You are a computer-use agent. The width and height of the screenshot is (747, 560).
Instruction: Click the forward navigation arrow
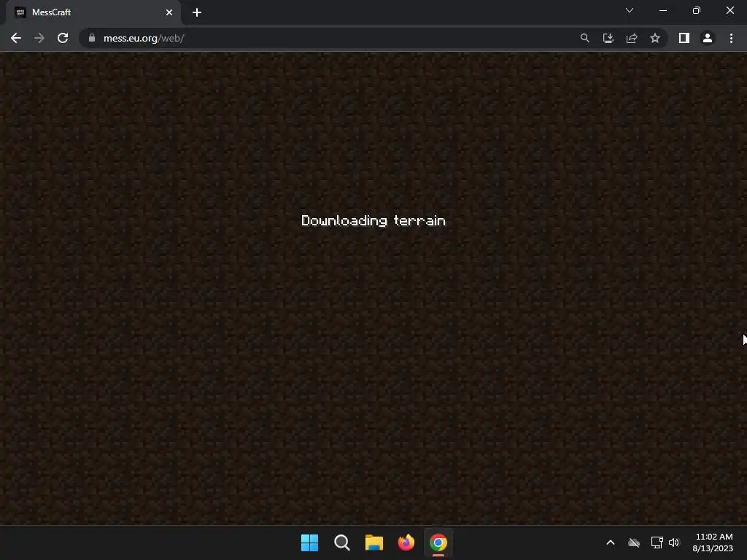[x=39, y=38]
